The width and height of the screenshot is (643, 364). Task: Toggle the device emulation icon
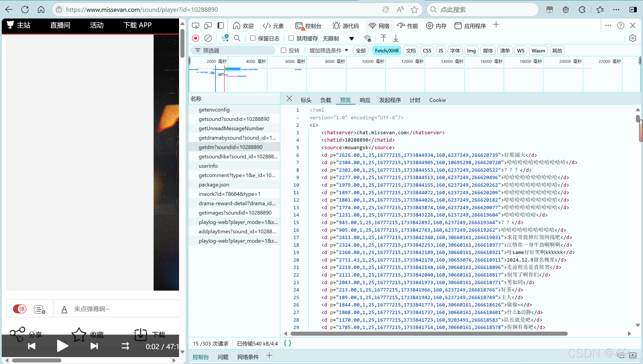(x=208, y=25)
